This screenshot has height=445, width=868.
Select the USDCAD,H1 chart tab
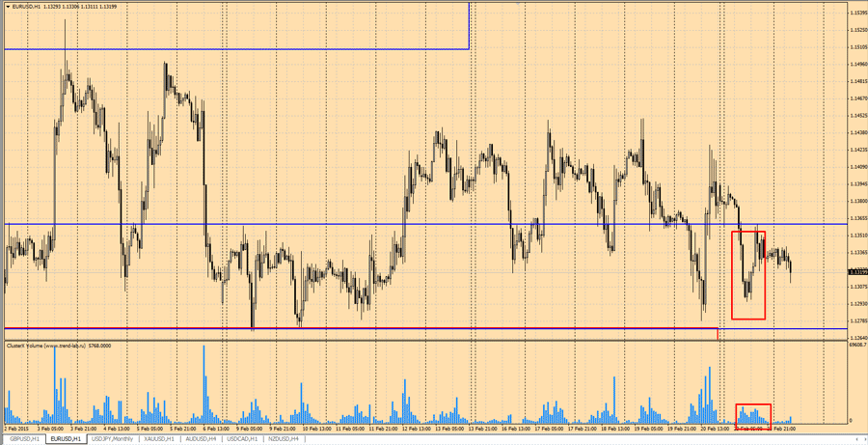click(244, 439)
